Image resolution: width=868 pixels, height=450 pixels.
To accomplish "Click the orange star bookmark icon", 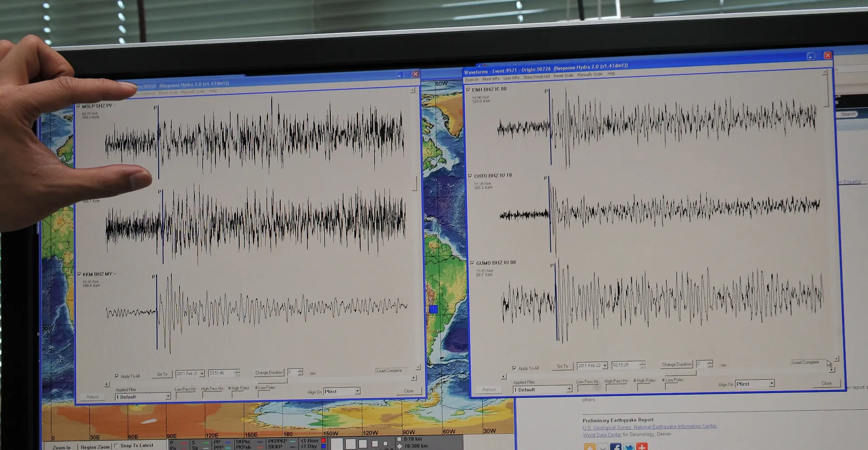I will click(x=590, y=447).
